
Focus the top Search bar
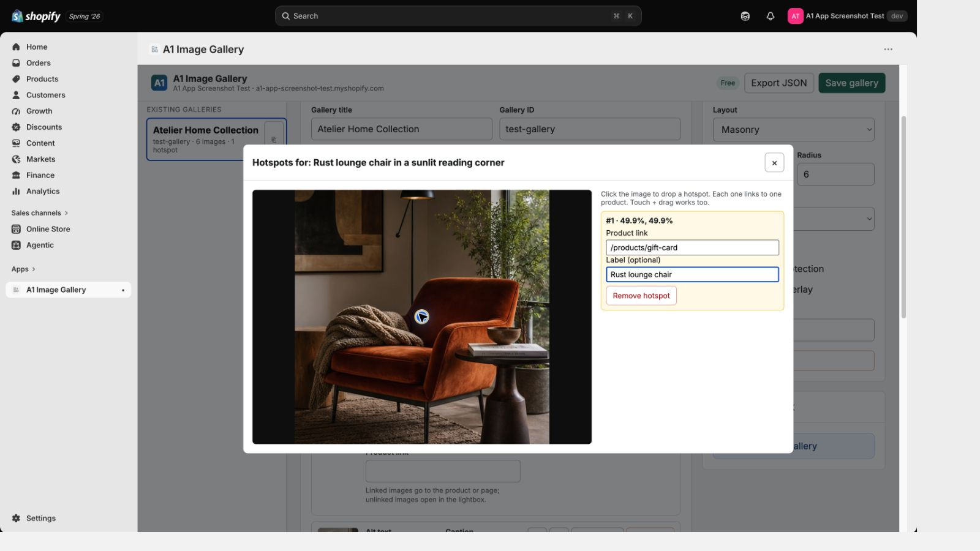458,16
